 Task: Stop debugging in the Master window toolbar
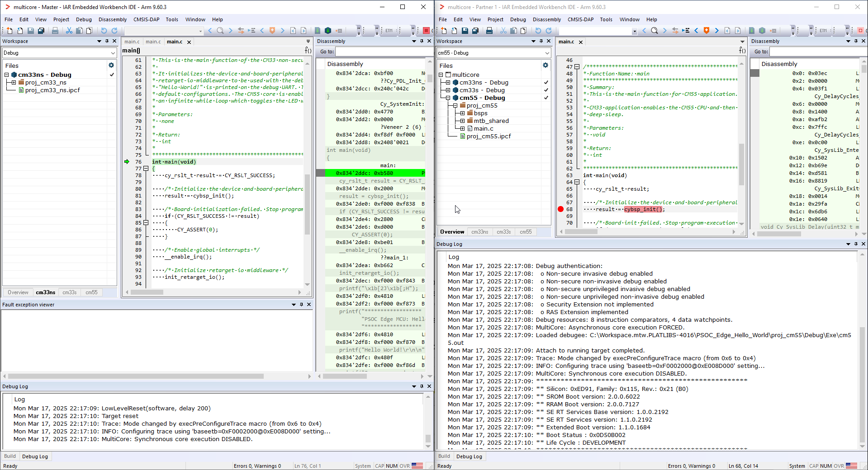pos(426,31)
